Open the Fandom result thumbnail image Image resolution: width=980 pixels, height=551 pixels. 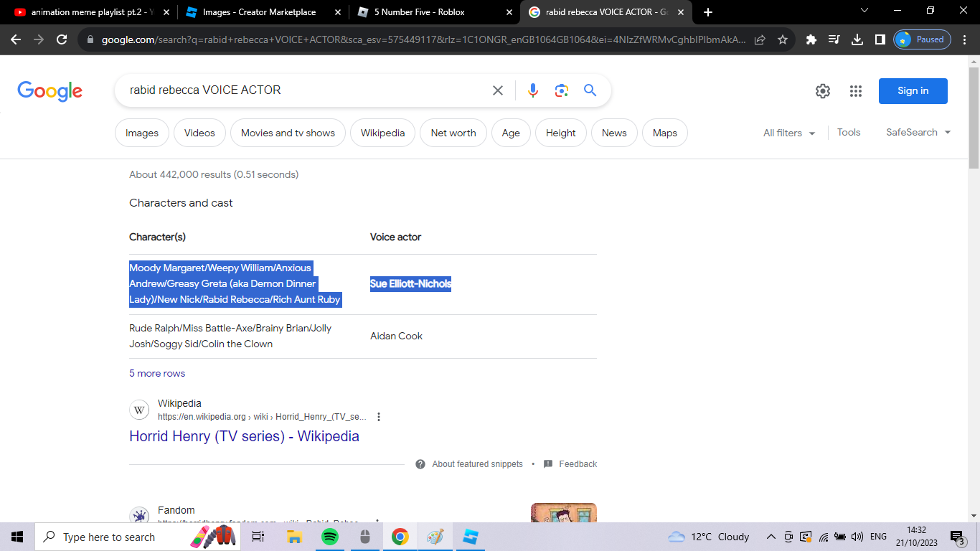(564, 512)
